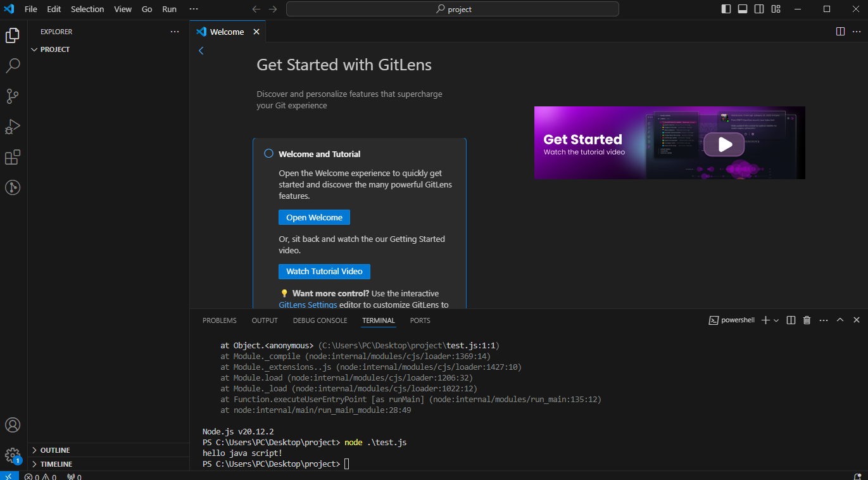The image size is (868, 480).
Task: Open the terminal launch profile dropdown arrow
Action: point(776,320)
